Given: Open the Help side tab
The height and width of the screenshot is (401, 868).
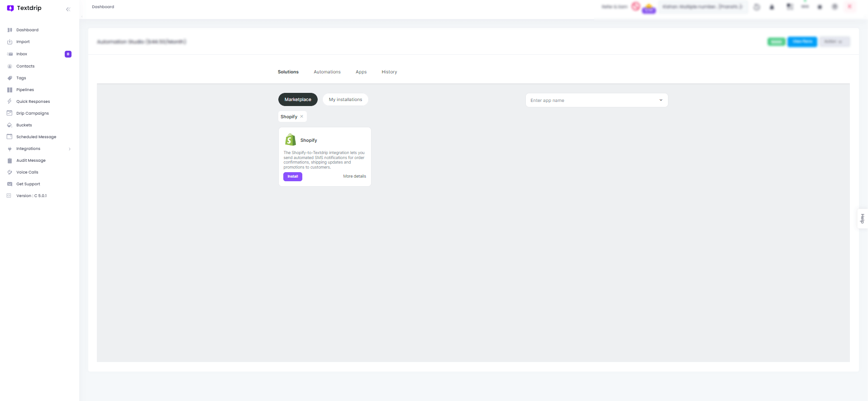Looking at the screenshot, I should pyautogui.click(x=863, y=218).
